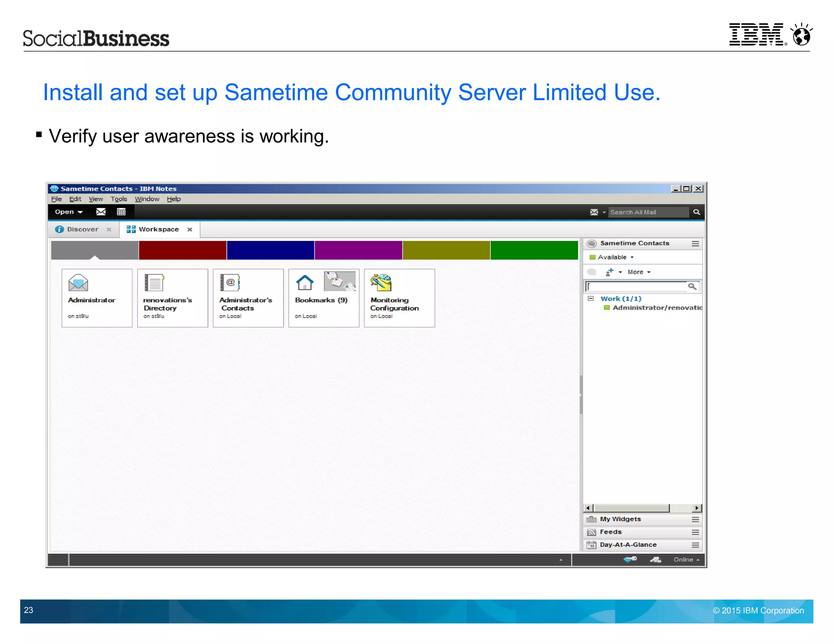The width and height of the screenshot is (834, 644).
Task: Close the Discover tab
Action: (x=109, y=230)
